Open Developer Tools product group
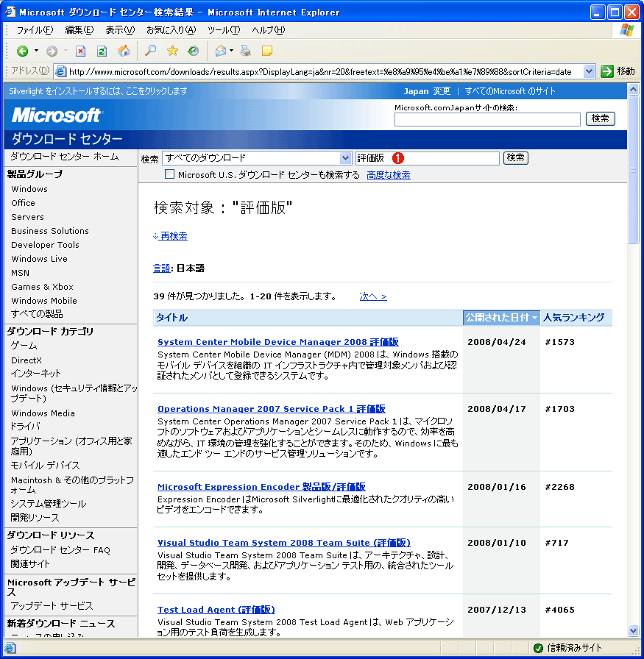The image size is (644, 659). point(45,245)
